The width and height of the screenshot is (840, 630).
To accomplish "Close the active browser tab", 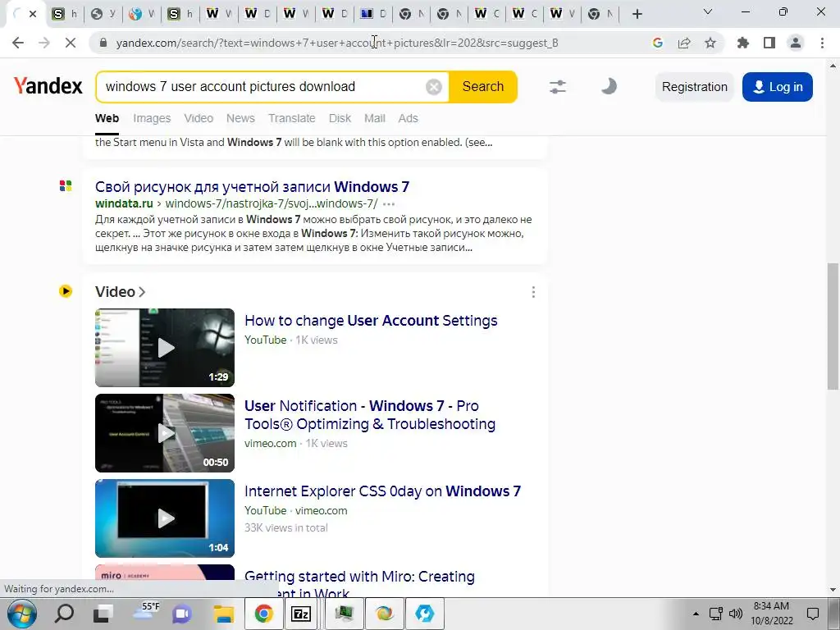I will pyautogui.click(x=33, y=14).
